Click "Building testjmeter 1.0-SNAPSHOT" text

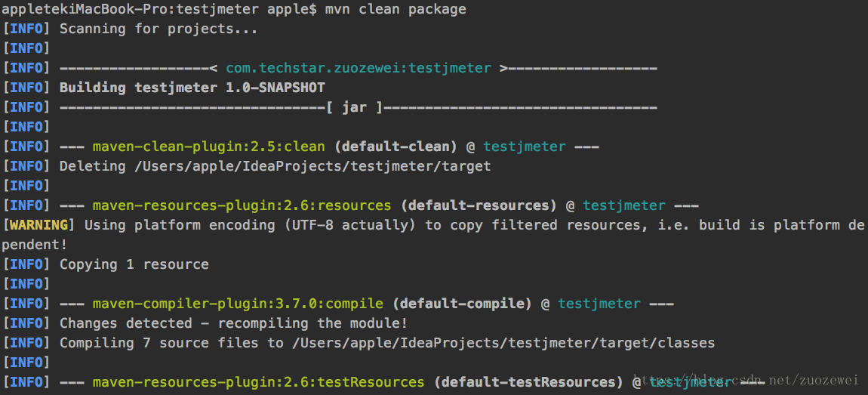(192, 88)
